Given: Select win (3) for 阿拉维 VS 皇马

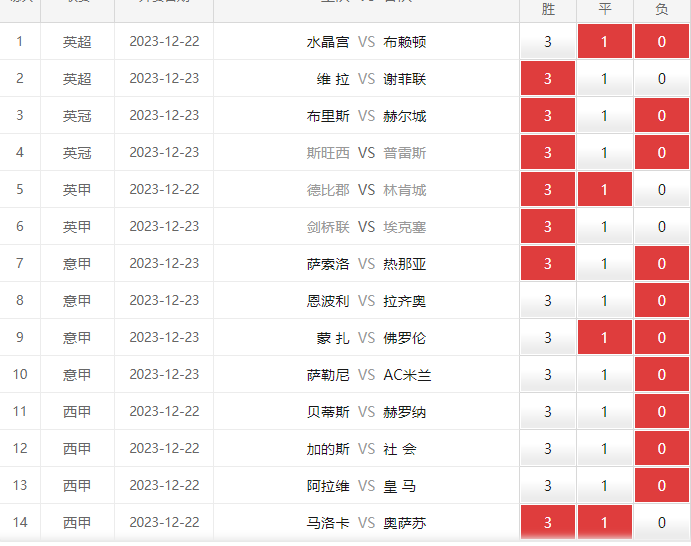Looking at the screenshot, I should coord(548,486).
